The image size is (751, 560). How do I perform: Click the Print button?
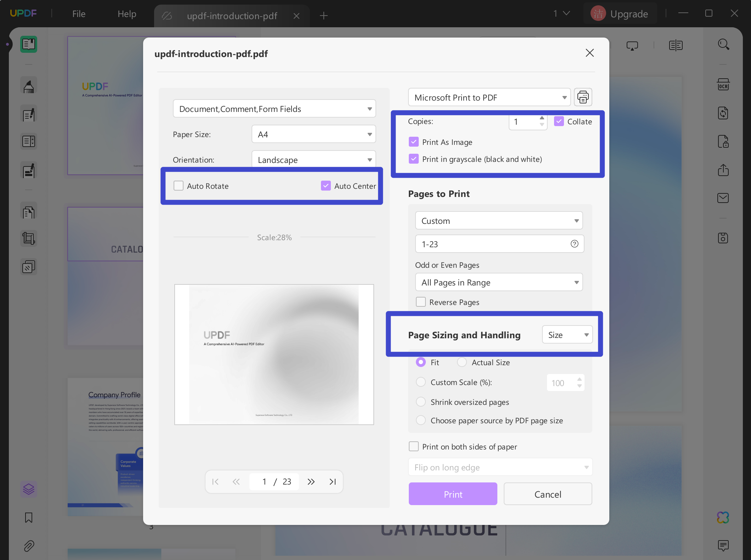(453, 494)
